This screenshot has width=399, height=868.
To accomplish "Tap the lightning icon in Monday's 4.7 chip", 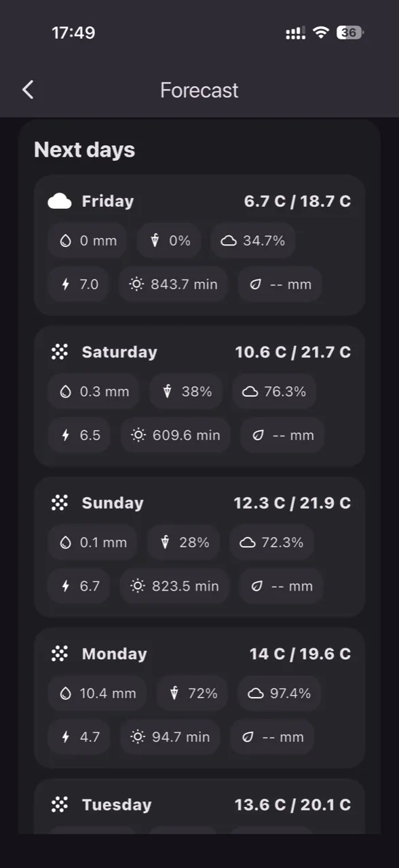I will click(x=66, y=736).
